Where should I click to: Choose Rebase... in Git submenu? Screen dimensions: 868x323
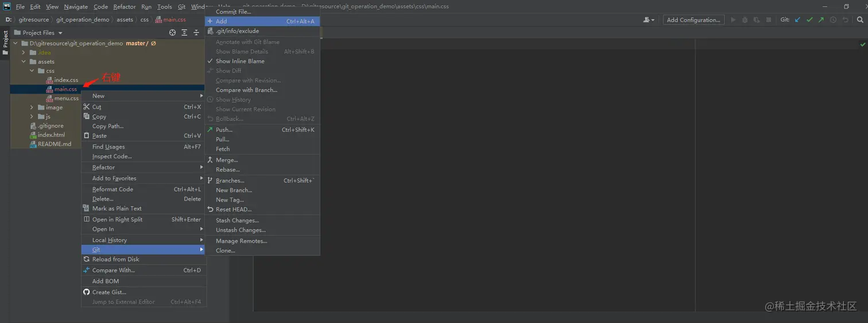[x=262, y=170]
